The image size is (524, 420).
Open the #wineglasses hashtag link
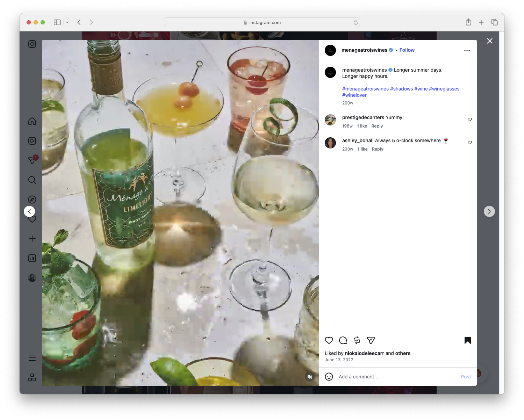[444, 88]
